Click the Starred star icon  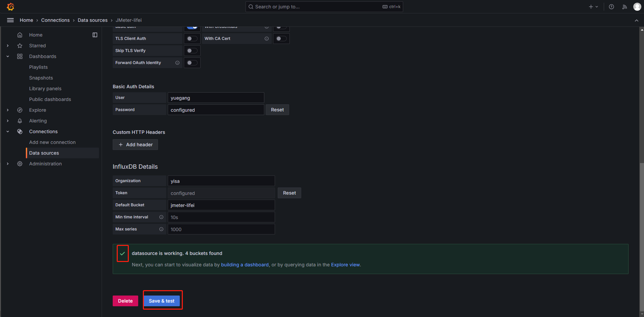coord(20,46)
